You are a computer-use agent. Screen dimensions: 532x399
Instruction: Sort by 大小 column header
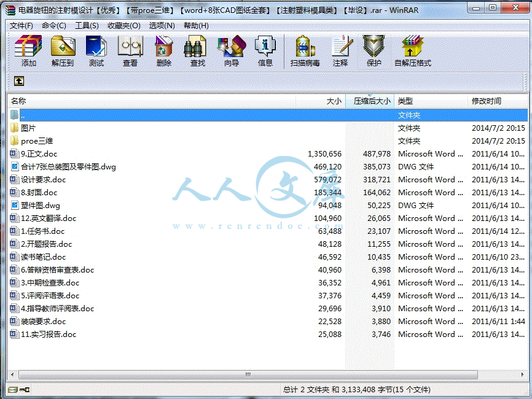pos(320,101)
